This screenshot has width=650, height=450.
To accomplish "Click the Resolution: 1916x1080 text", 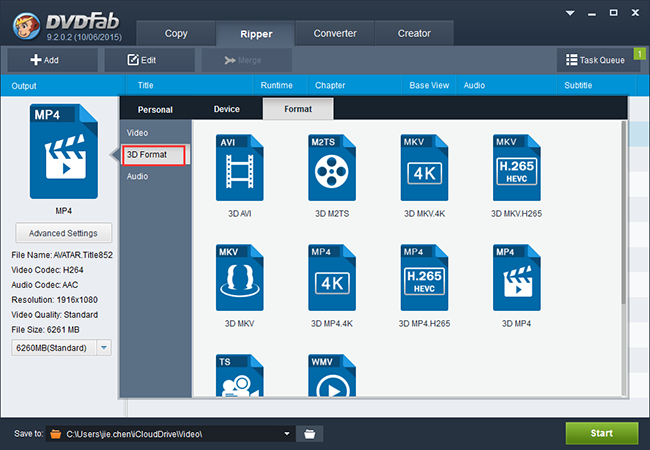I will click(x=54, y=300).
